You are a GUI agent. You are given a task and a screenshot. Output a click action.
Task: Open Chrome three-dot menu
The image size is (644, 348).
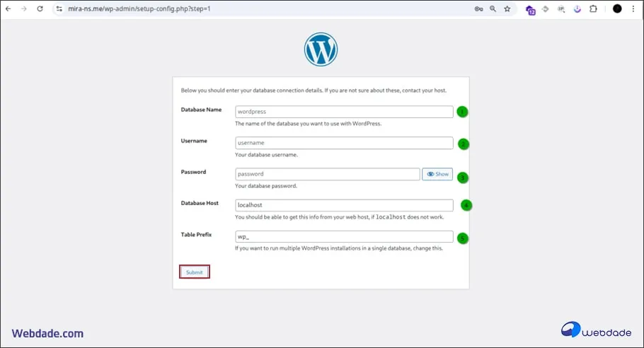pos(633,8)
